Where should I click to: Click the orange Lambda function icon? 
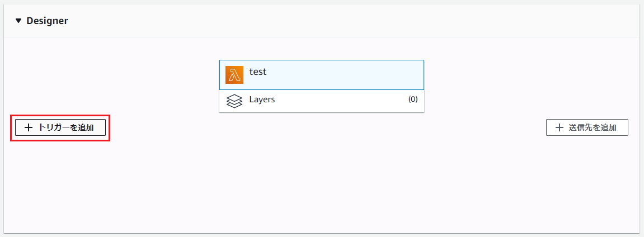tap(234, 75)
